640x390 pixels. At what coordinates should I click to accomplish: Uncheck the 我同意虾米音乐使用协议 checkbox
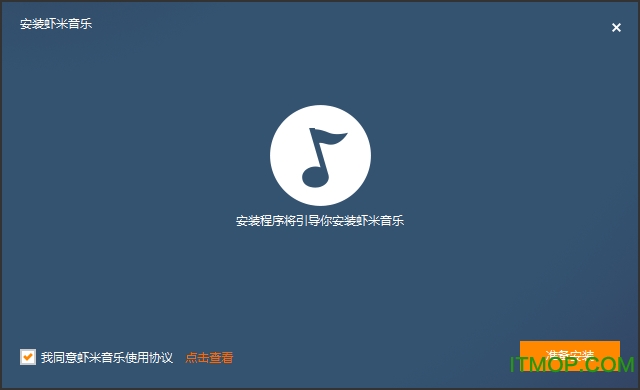tap(28, 357)
